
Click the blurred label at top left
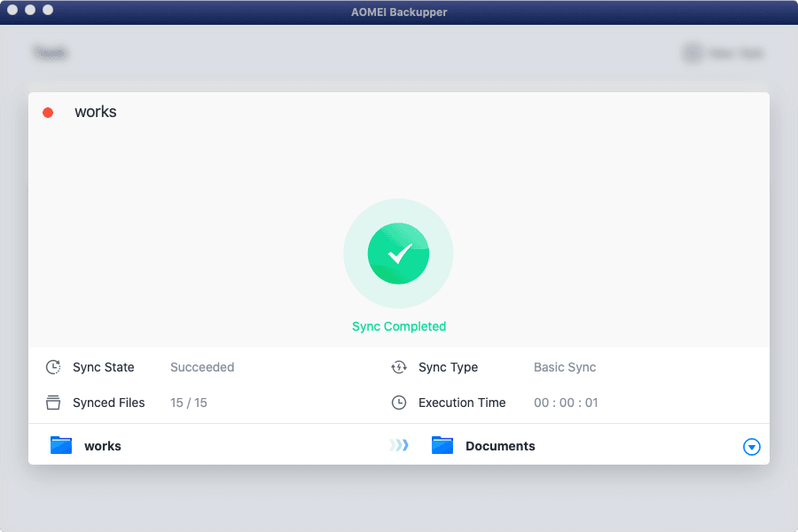tap(50, 52)
